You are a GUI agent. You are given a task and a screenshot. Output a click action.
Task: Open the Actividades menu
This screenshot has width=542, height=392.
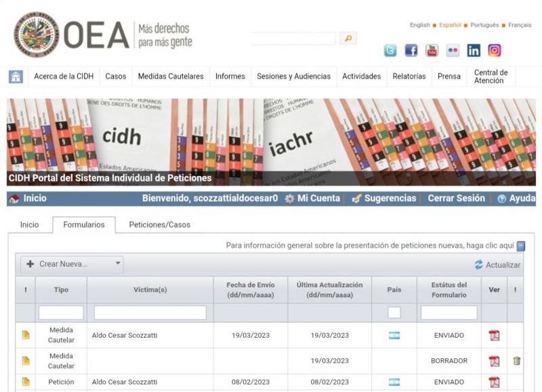coord(362,77)
